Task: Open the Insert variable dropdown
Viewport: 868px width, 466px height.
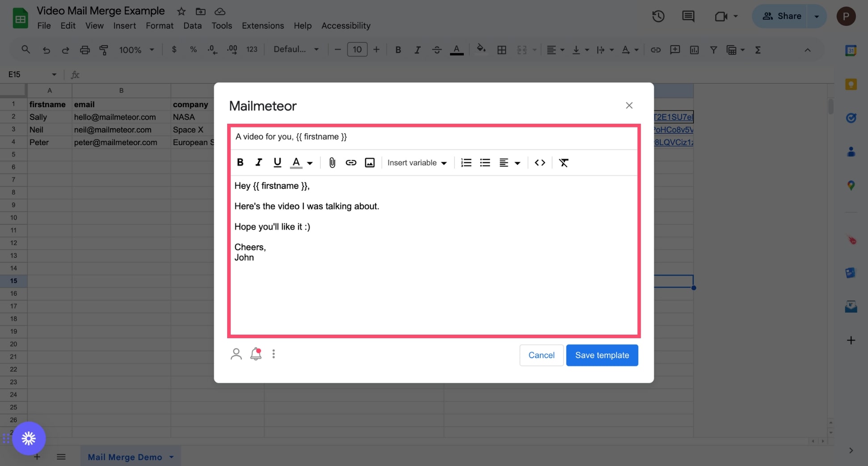Action: coord(417,163)
